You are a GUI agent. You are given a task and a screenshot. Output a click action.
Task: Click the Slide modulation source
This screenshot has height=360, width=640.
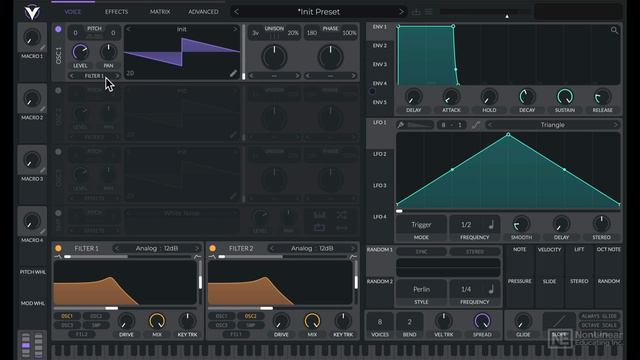point(549,281)
